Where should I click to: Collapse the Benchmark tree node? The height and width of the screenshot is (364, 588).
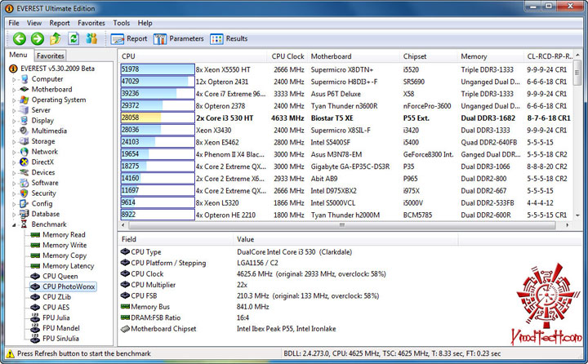tap(14, 225)
